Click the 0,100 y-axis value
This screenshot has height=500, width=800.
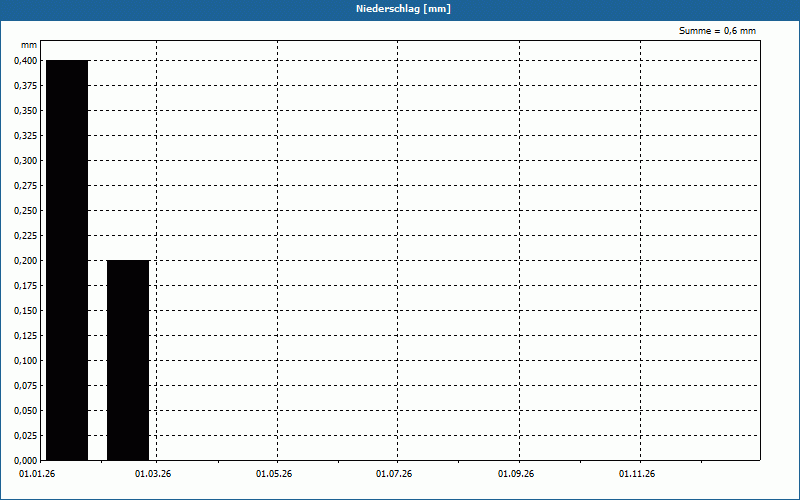pos(26,361)
